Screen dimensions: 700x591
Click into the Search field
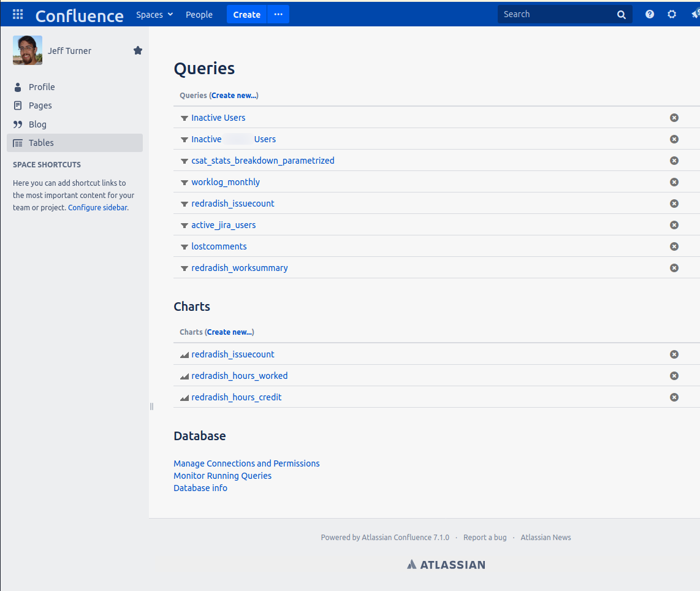555,15
